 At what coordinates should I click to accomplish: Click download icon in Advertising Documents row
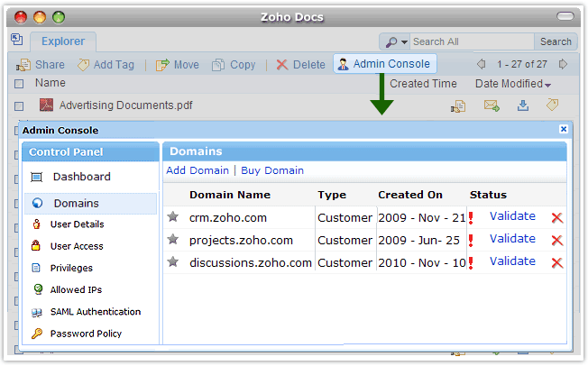pyautogui.click(x=523, y=105)
